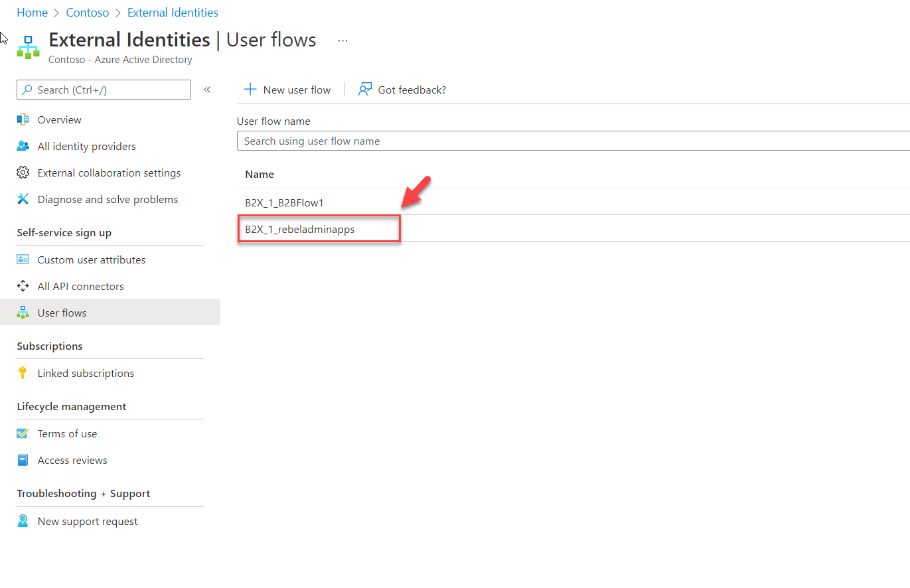
Task: Focus the sidebar Search (Ctrl+/) box
Action: tap(104, 90)
